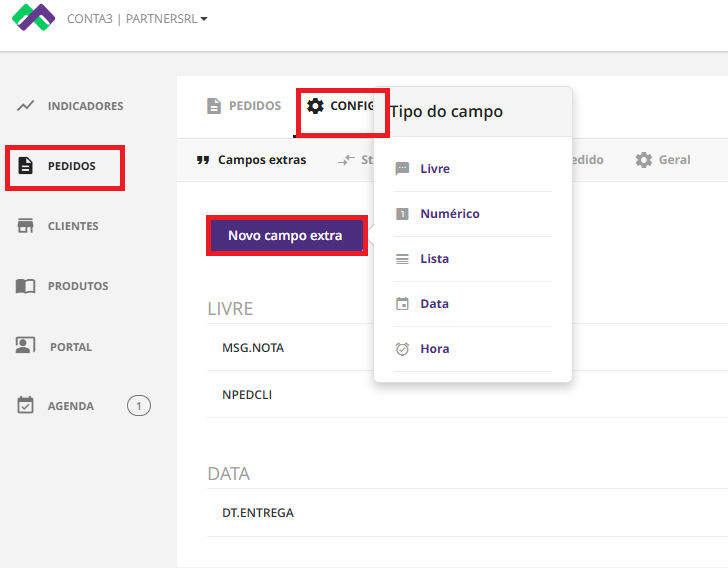Switch to the Pedidos top tab
This screenshot has height=568, width=728.
point(244,106)
